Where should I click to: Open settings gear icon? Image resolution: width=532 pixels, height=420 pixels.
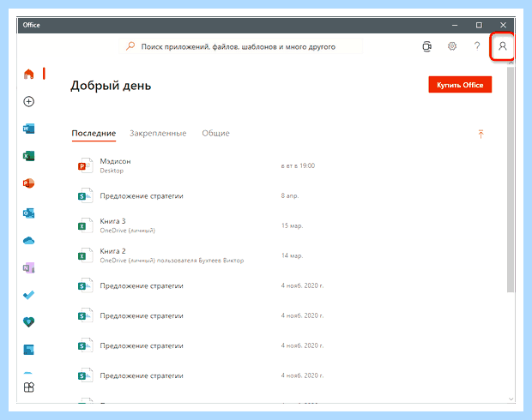click(452, 46)
